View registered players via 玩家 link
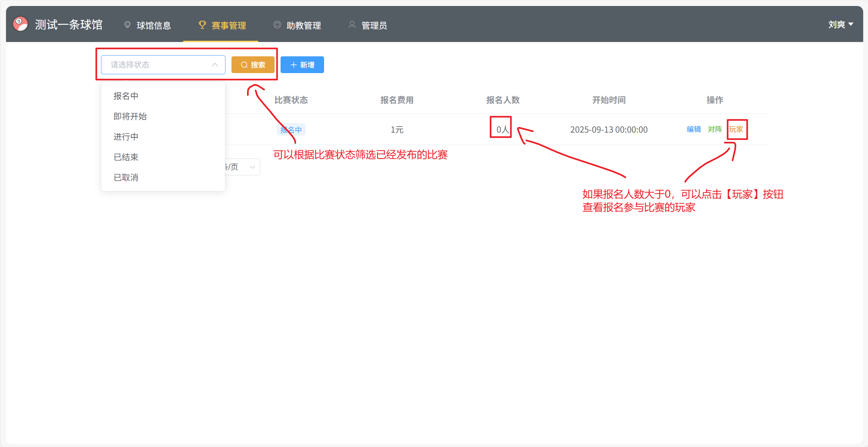The height and width of the screenshot is (447, 868). [x=736, y=129]
